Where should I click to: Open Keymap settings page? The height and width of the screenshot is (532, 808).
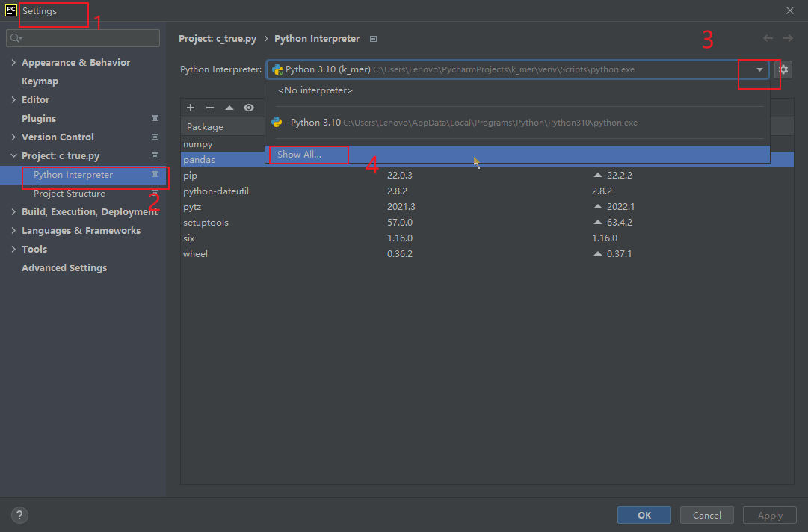coord(40,81)
